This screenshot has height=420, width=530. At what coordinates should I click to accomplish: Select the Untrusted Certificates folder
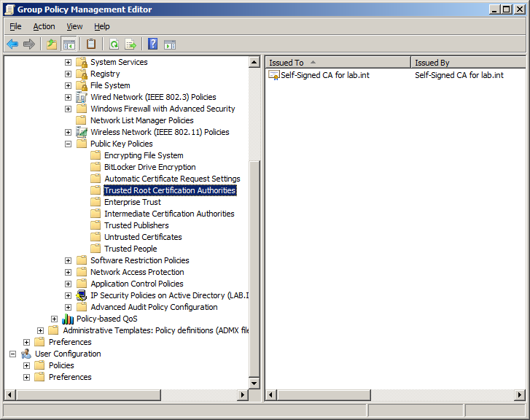(143, 237)
